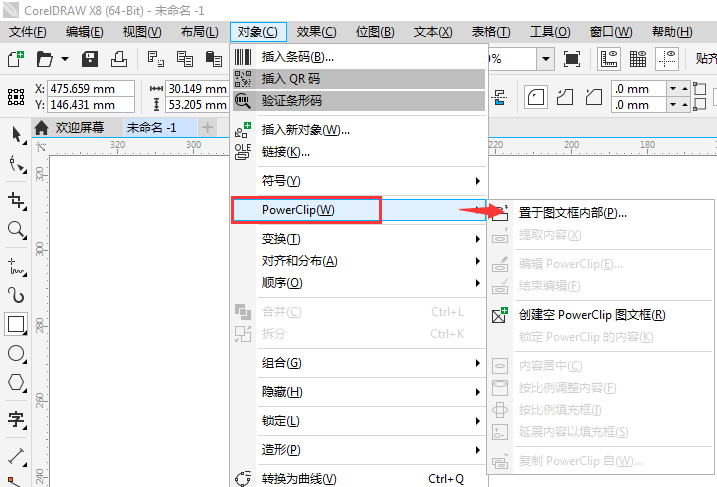Choose 插入条码(B)... menu entry
This screenshot has width=717, height=487.
tap(359, 57)
